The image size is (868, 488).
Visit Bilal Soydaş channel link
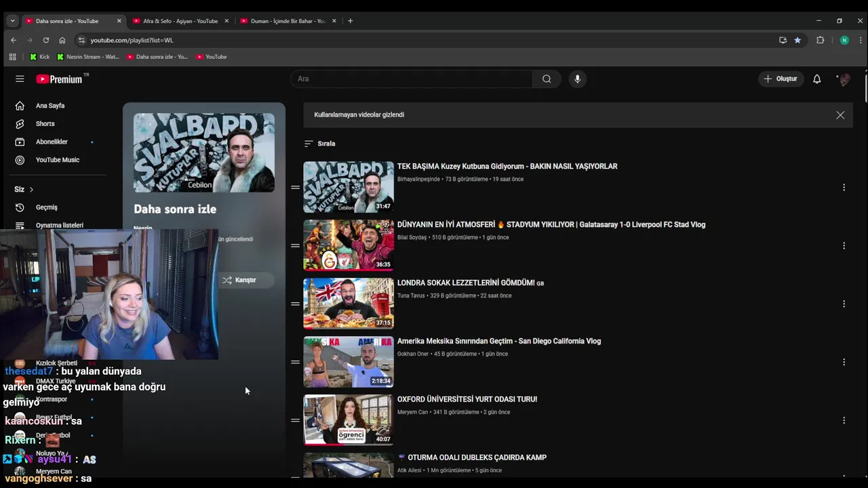tap(412, 238)
